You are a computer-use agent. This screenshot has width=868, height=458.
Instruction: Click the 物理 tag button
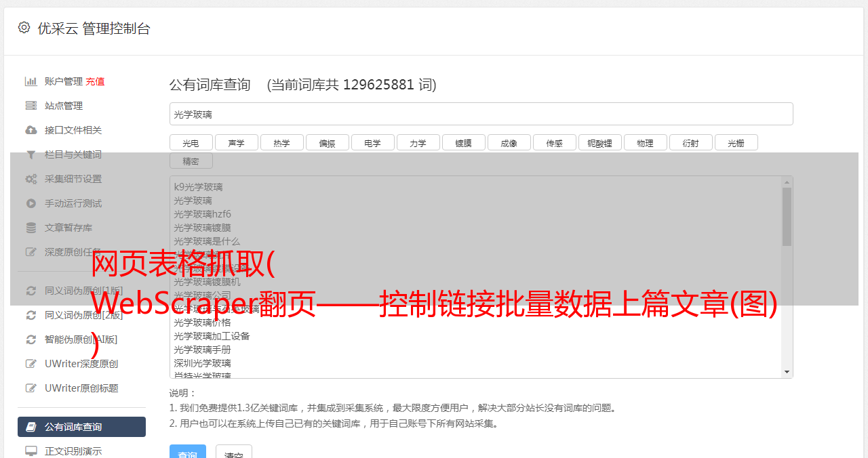click(x=645, y=142)
